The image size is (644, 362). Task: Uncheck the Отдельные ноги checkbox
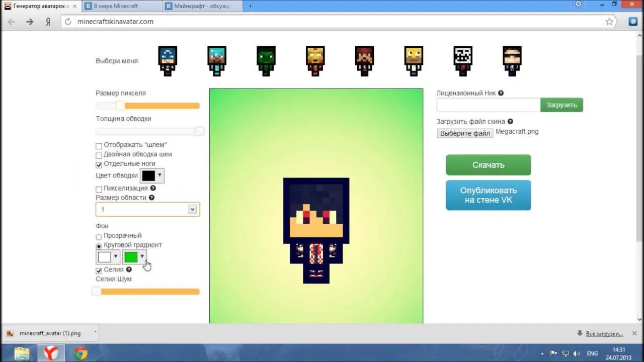tap(99, 165)
